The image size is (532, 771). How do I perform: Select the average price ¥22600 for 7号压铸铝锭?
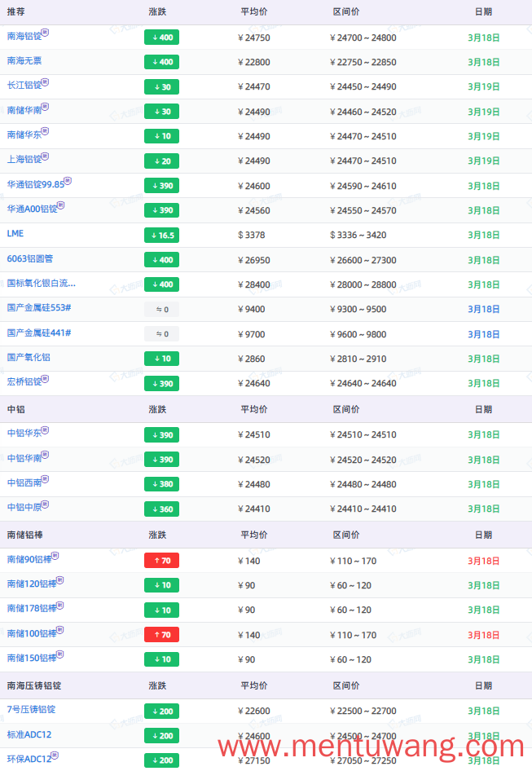tap(254, 711)
